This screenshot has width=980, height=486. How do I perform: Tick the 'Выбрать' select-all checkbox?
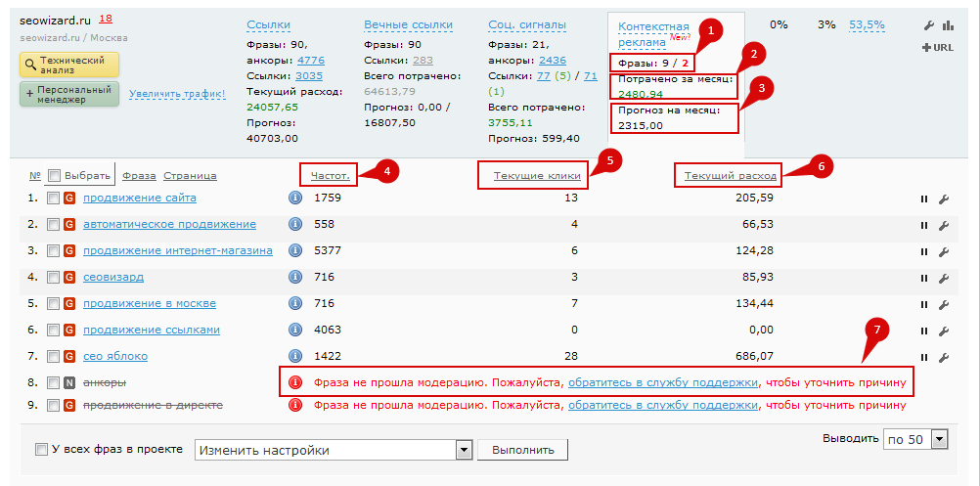(54, 176)
